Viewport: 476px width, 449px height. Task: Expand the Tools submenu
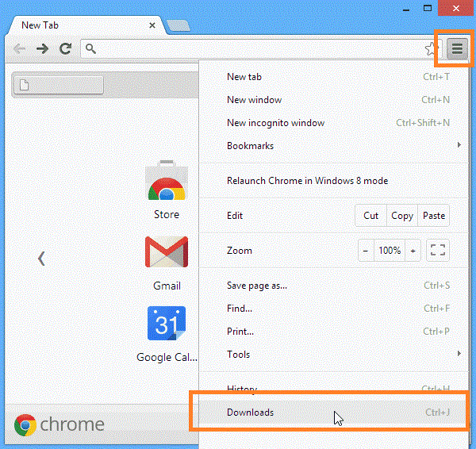333,355
